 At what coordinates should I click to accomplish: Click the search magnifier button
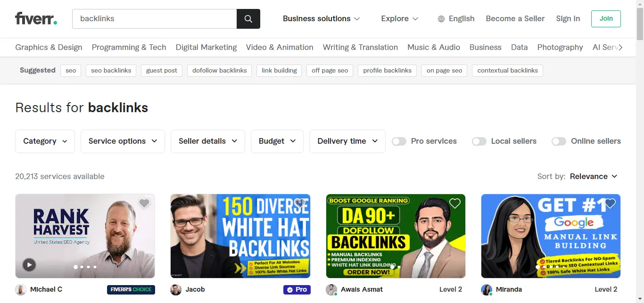coord(248,19)
